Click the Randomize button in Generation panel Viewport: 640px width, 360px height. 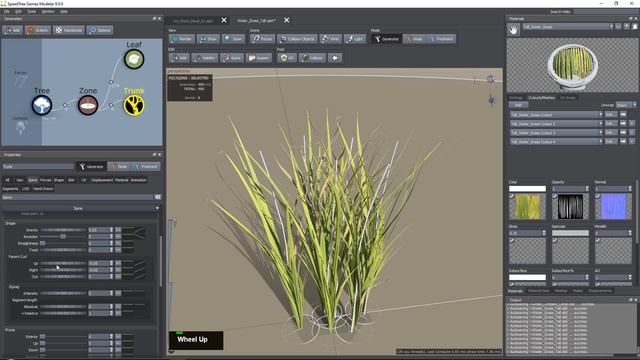69,30
